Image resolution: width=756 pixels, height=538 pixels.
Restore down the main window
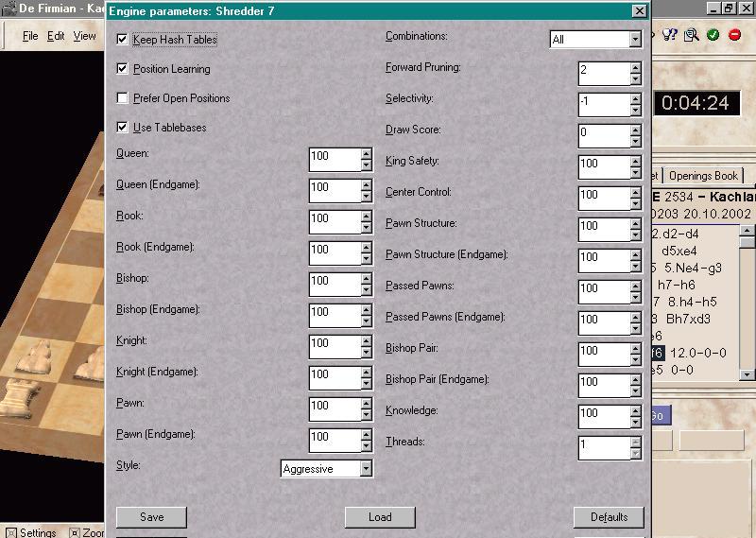[729, 9]
